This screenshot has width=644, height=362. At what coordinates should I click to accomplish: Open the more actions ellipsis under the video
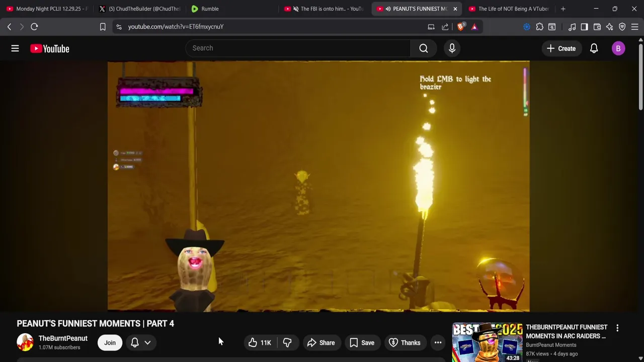pos(438,342)
